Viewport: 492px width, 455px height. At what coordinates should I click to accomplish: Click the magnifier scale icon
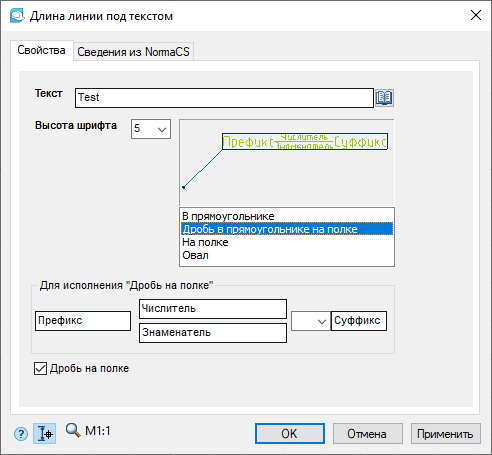coord(73,430)
